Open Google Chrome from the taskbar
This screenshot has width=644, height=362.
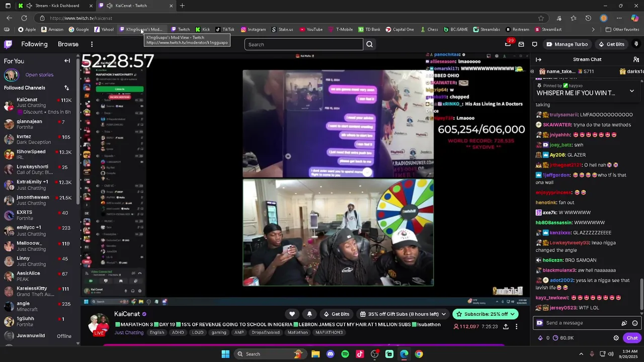[419, 354]
